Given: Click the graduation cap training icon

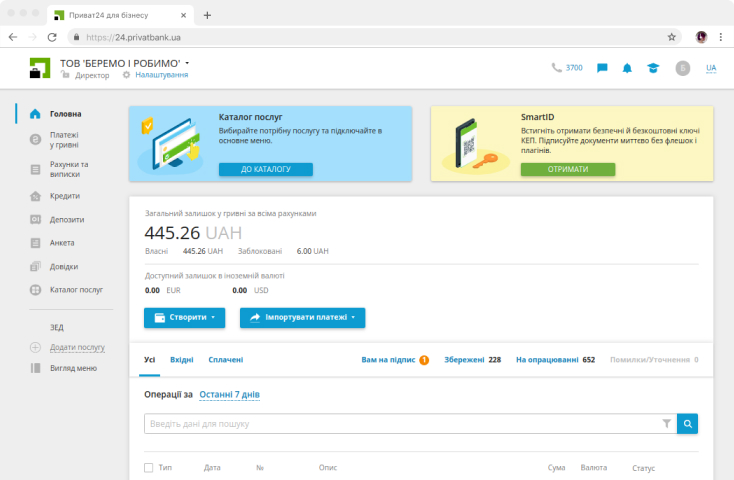Looking at the screenshot, I should pos(652,68).
